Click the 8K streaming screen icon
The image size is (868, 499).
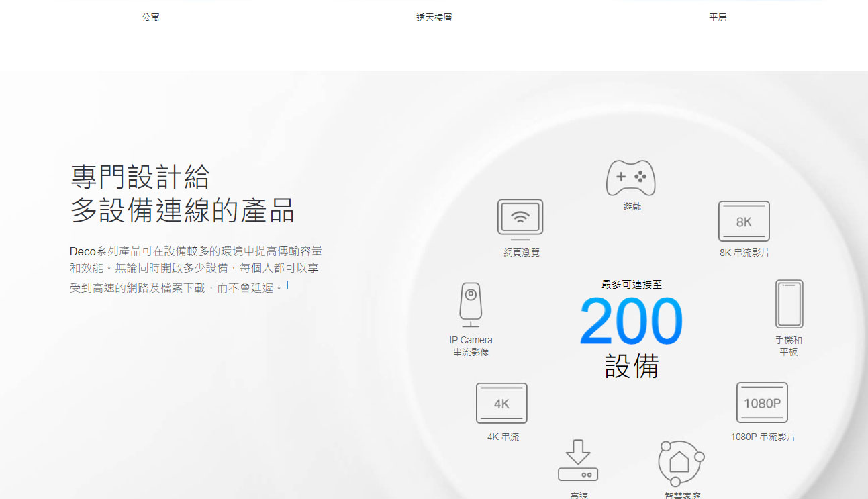click(744, 222)
